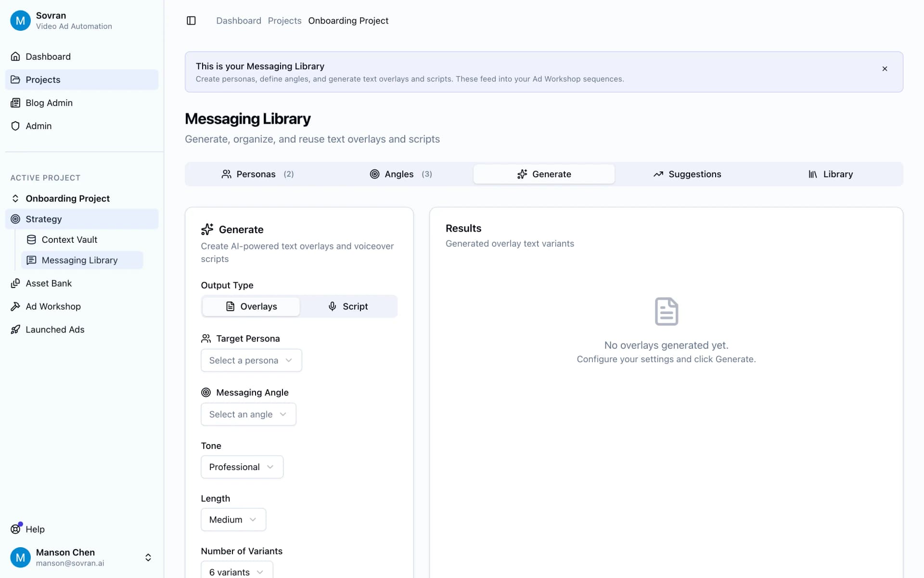Open the Select a persona dropdown
Viewport: 924px width, 578px height.
coord(251,360)
